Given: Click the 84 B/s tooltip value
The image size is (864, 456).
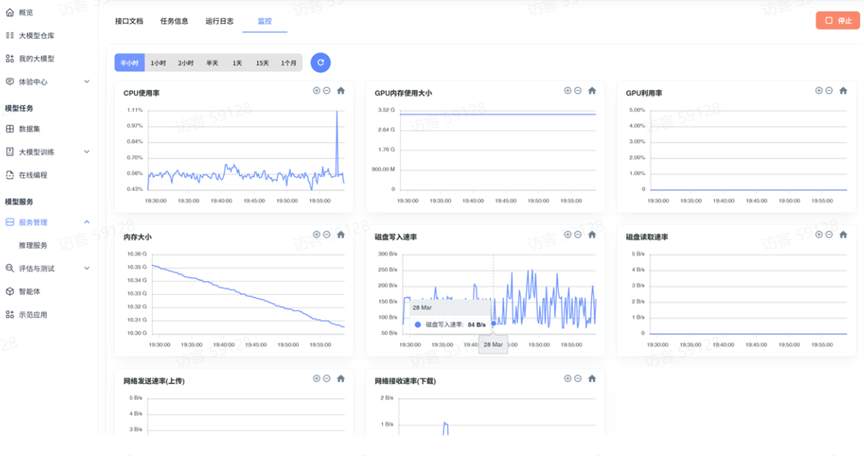Looking at the screenshot, I should coord(477,324).
